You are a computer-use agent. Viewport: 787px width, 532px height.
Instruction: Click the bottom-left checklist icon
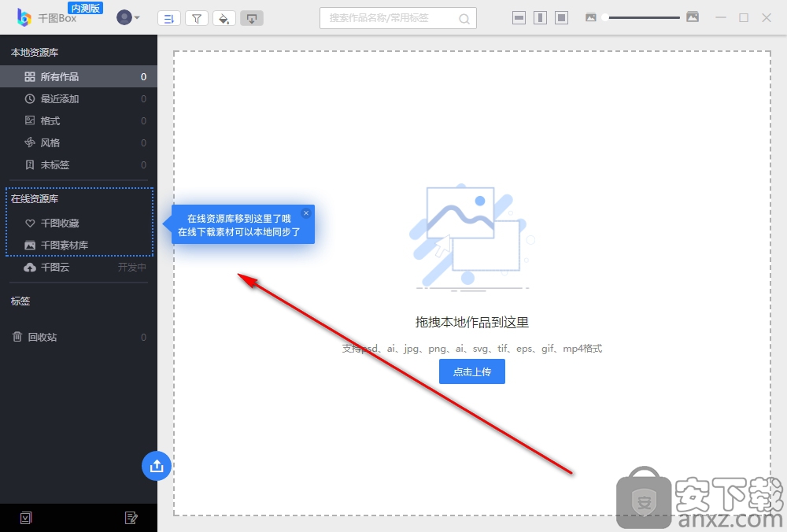(26, 518)
